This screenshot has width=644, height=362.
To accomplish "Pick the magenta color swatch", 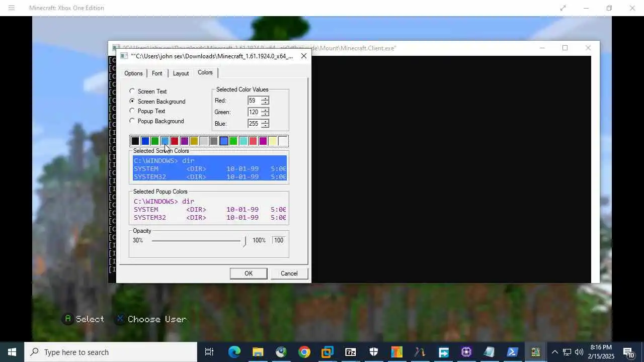I will (263, 141).
